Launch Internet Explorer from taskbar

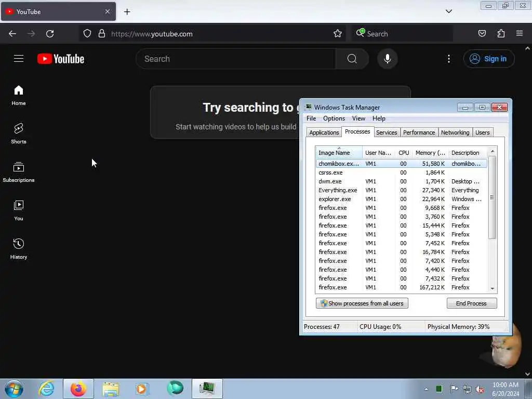pyautogui.click(x=46, y=389)
